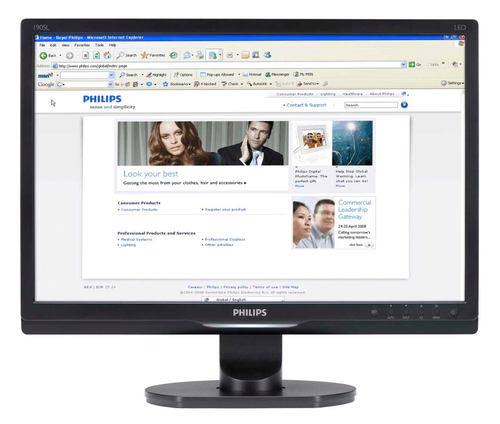The image size is (500, 424).
Task: Open the Edit menu
Action: [x=53, y=45]
